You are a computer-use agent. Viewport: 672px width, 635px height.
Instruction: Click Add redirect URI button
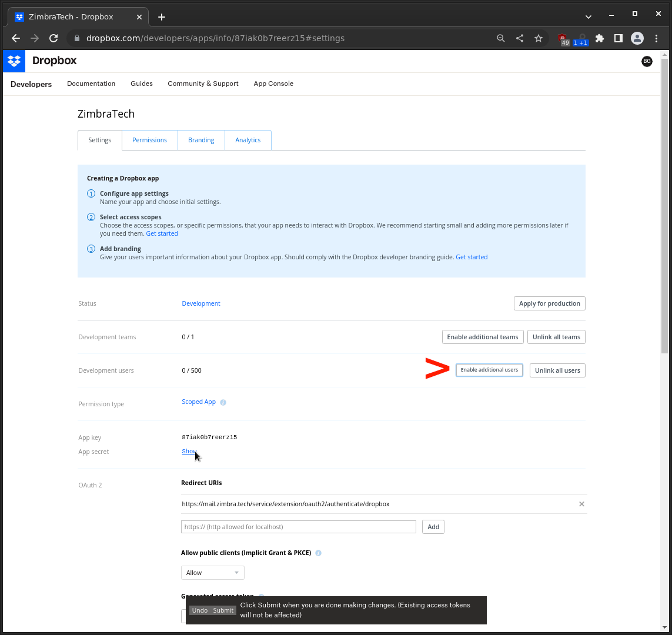tap(433, 527)
